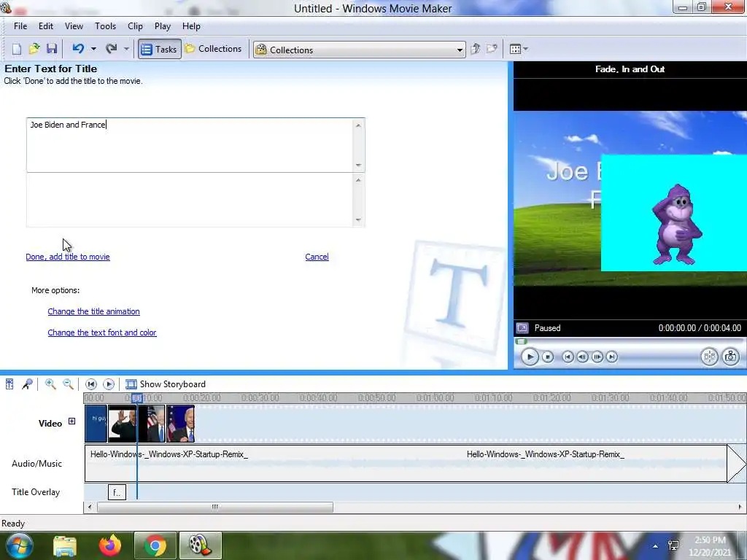This screenshot has height=560, width=747.
Task: Click into the empty second title text box
Action: [x=196, y=200]
